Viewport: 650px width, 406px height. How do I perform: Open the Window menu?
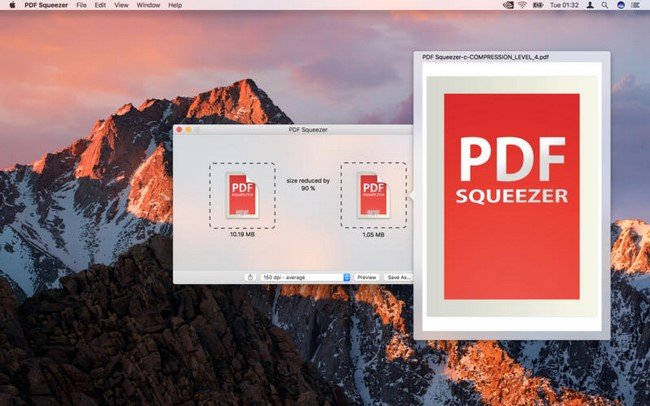148,5
